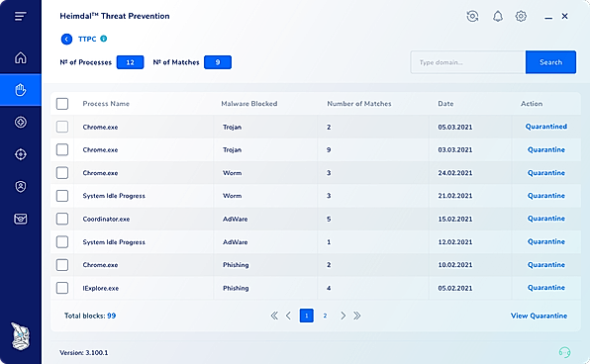Open the settings gear icon
590x364 pixels.
pyautogui.click(x=521, y=16)
